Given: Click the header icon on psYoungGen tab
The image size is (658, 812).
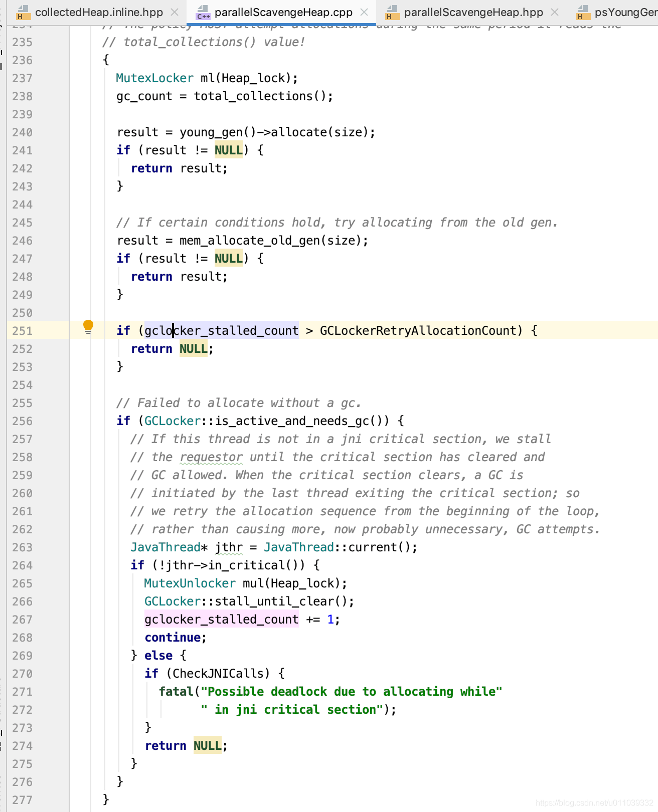Looking at the screenshot, I should click(583, 13).
